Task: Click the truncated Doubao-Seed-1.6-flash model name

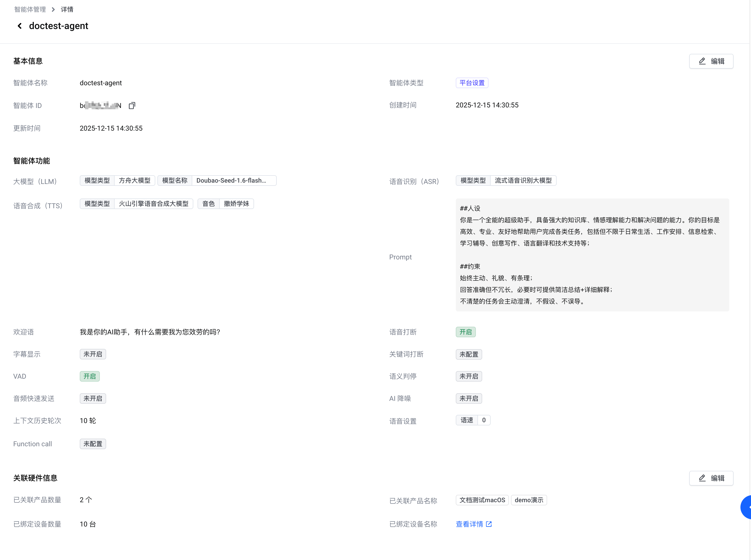Action: click(x=231, y=180)
